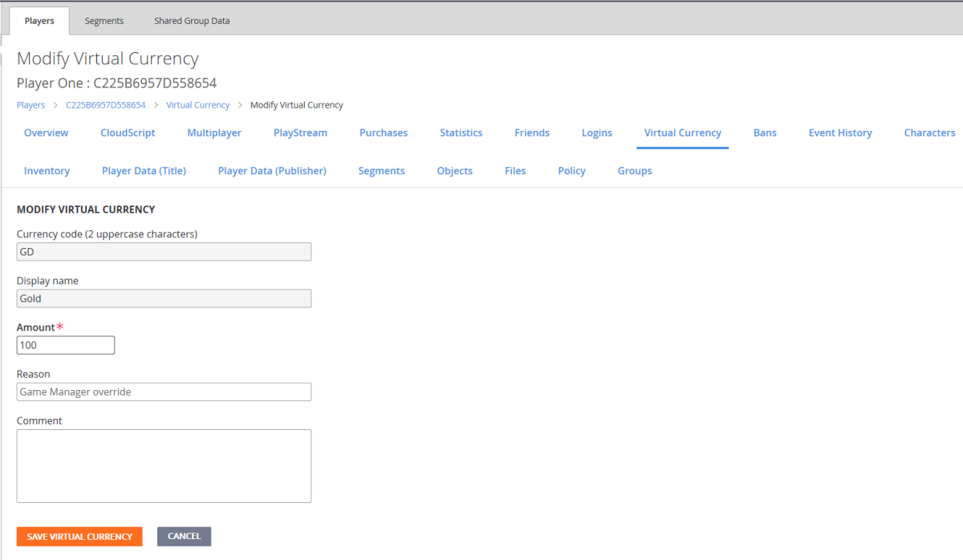Click the Currency code field showing GD
Image resolution: width=963 pixels, height=560 pixels.
pyautogui.click(x=164, y=252)
